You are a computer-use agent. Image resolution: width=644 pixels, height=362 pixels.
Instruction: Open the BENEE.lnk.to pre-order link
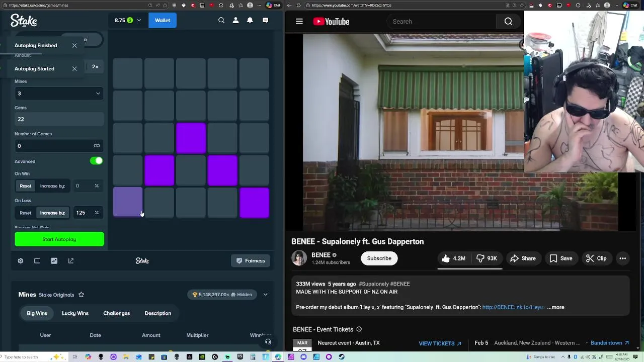[x=513, y=307]
